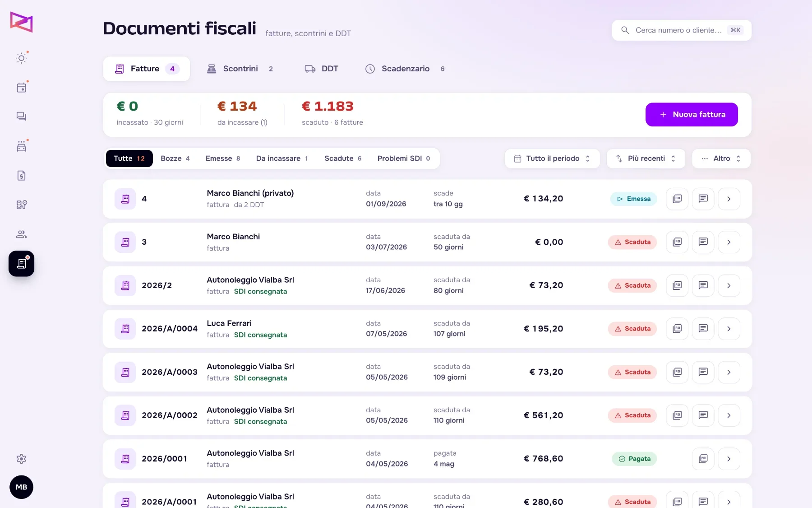Open PDF for paid invoice 2026/0001
This screenshot has width=812, height=508.
tap(703, 459)
